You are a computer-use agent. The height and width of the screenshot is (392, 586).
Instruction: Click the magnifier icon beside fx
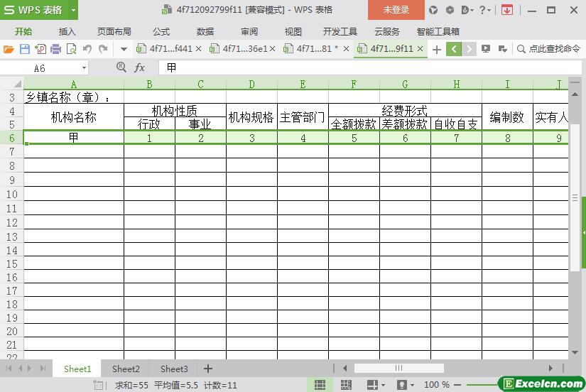click(121, 67)
